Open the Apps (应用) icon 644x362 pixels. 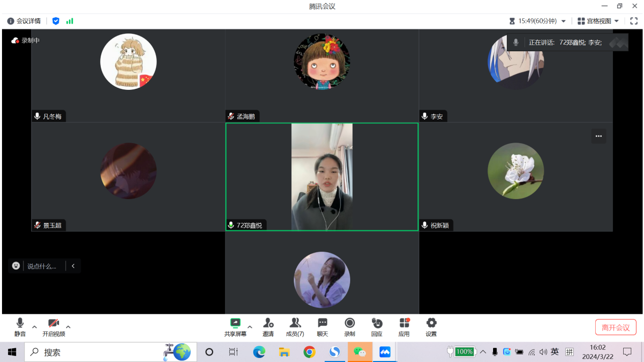click(404, 323)
